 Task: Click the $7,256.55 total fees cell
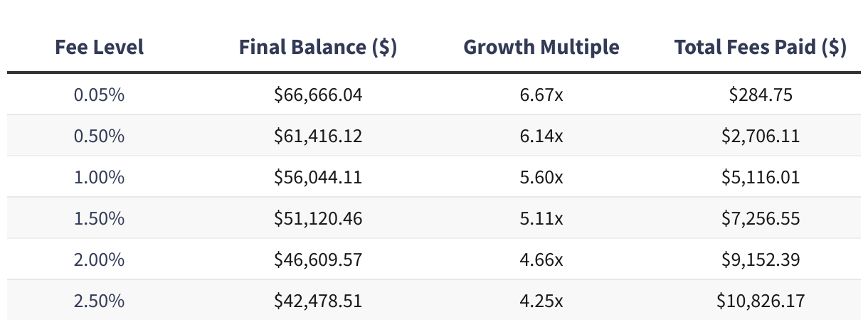click(760, 218)
